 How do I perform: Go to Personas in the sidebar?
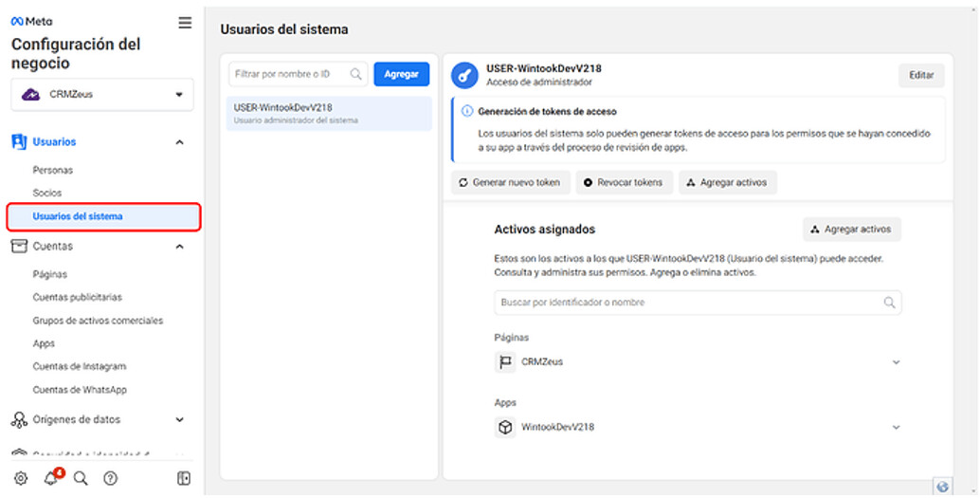(x=53, y=171)
